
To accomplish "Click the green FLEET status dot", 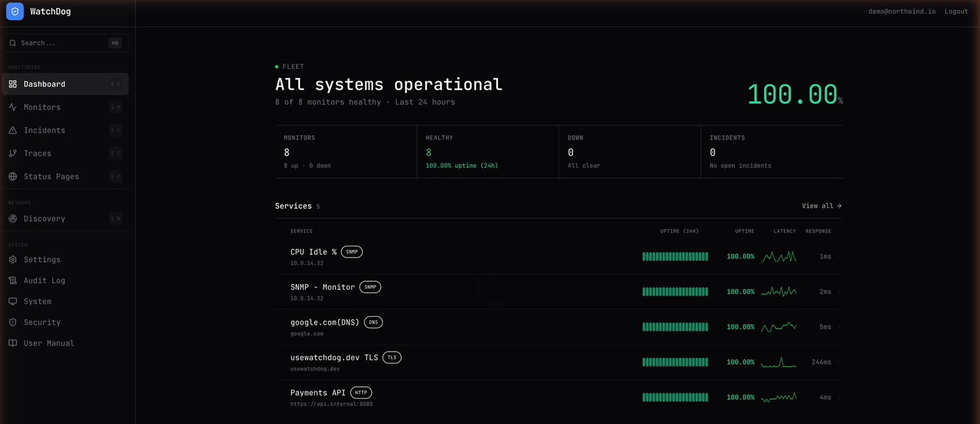I will 277,66.
